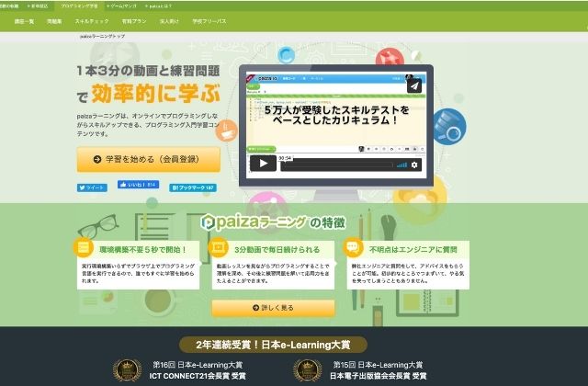Open the paizaとは？ top tab
The width and height of the screenshot is (588, 386).
158,6
